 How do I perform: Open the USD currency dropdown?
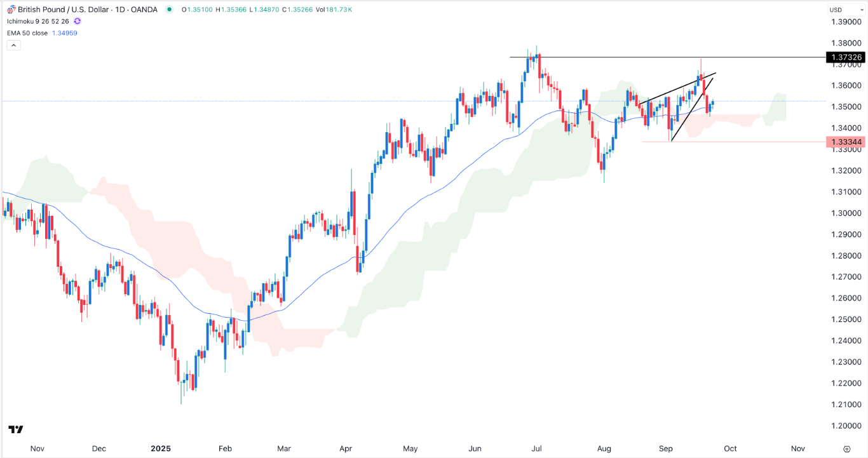848,10
